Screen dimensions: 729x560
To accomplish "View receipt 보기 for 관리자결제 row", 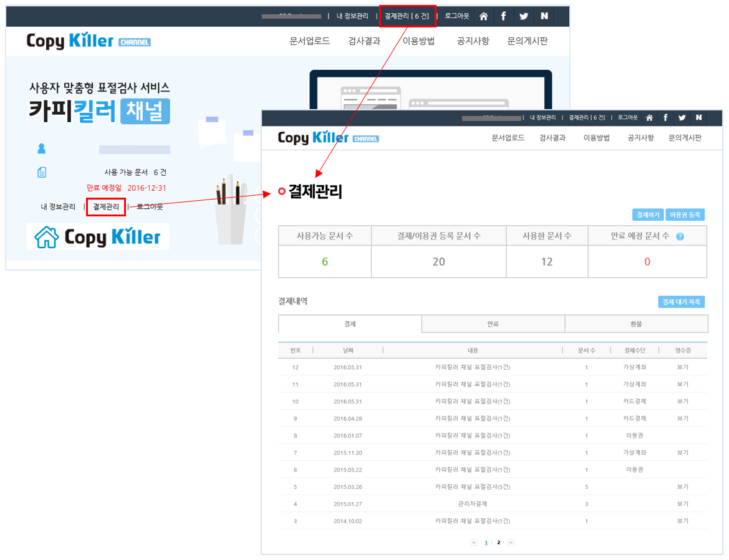I will [682, 504].
